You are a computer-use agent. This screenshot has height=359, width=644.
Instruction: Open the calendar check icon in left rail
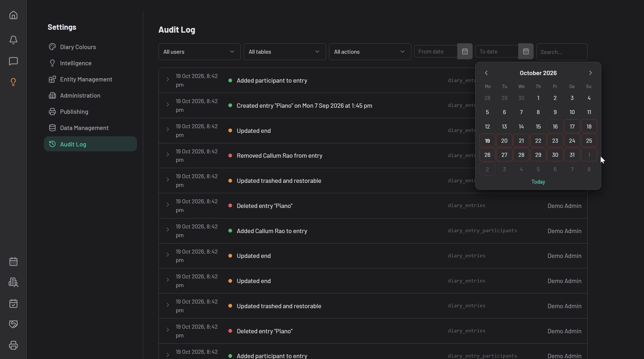coord(13,304)
